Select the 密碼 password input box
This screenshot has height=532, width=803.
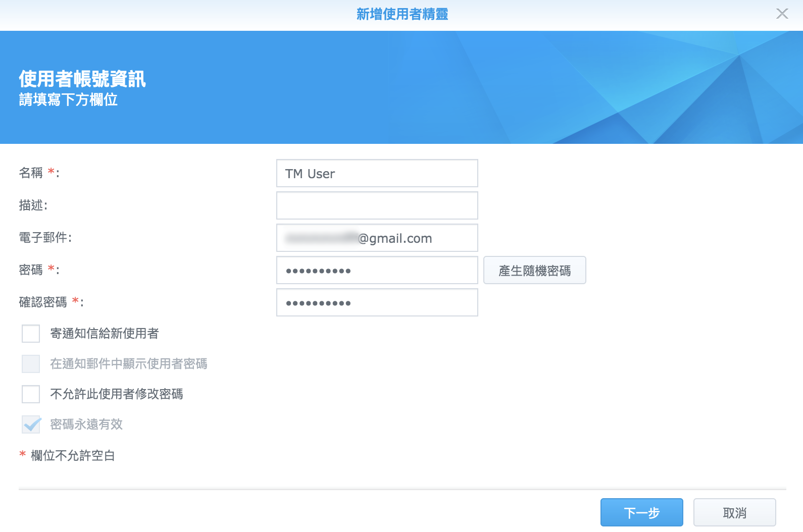[x=377, y=271]
